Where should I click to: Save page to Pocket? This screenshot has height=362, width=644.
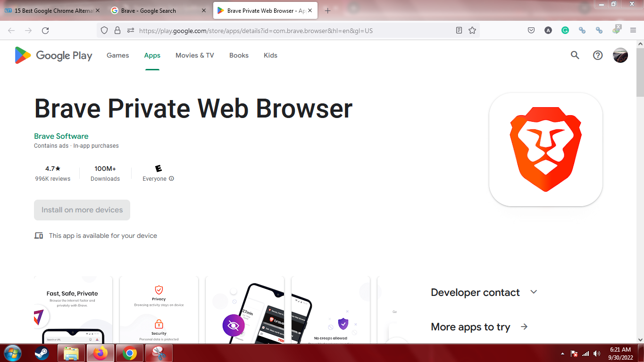(531, 31)
